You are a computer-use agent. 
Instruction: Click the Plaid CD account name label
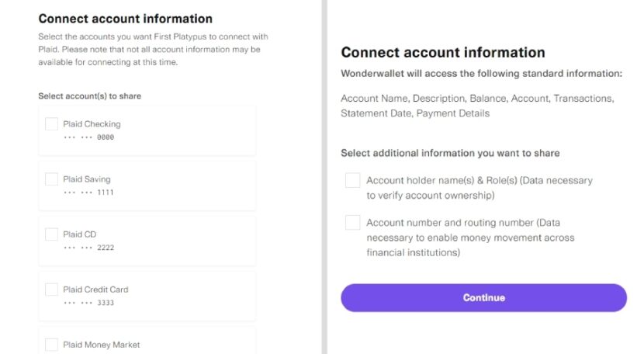79,234
